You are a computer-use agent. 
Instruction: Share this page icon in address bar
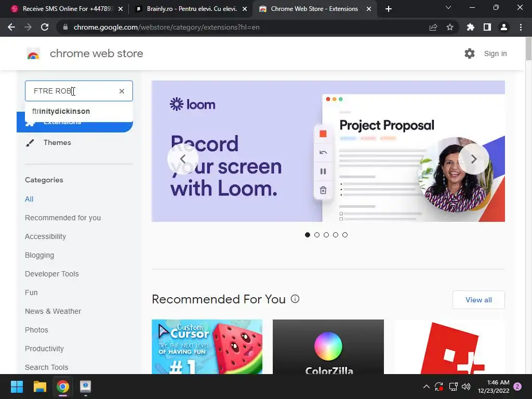433,27
